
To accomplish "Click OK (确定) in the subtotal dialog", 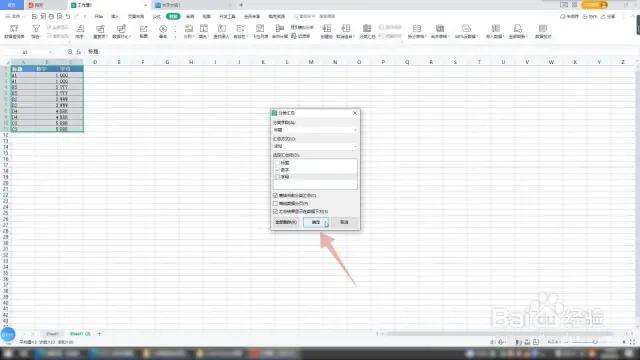I will [316, 222].
